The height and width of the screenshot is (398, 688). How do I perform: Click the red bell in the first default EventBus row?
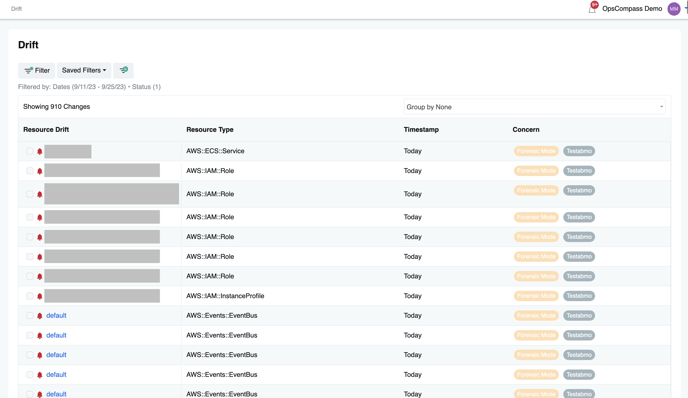(x=39, y=316)
